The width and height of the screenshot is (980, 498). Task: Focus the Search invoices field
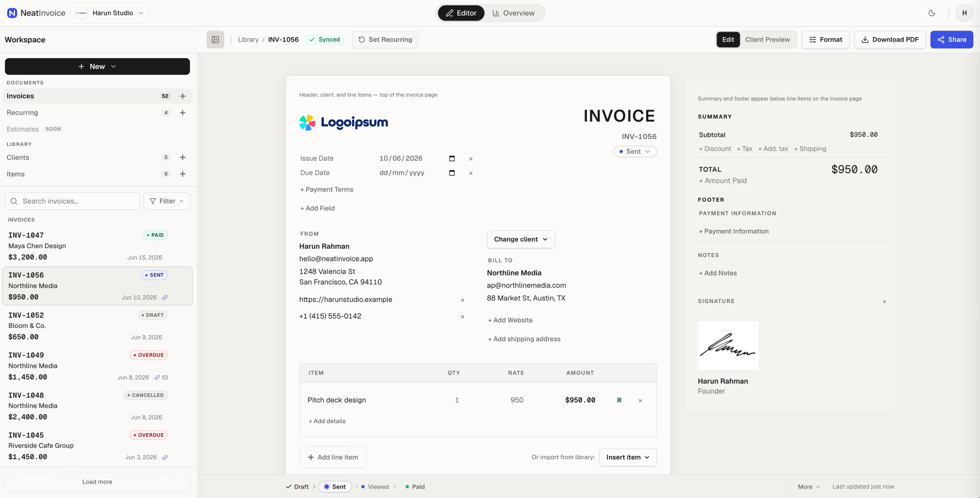(x=72, y=201)
